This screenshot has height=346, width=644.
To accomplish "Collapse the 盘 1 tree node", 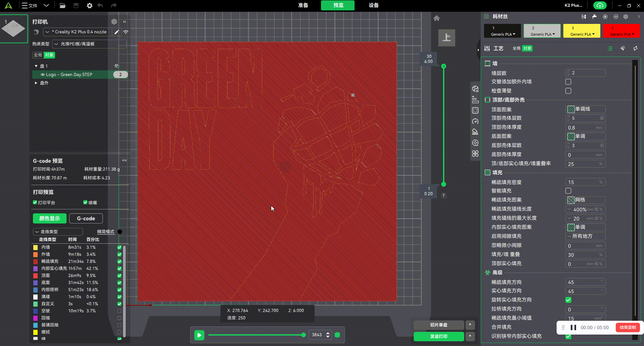I will point(36,66).
